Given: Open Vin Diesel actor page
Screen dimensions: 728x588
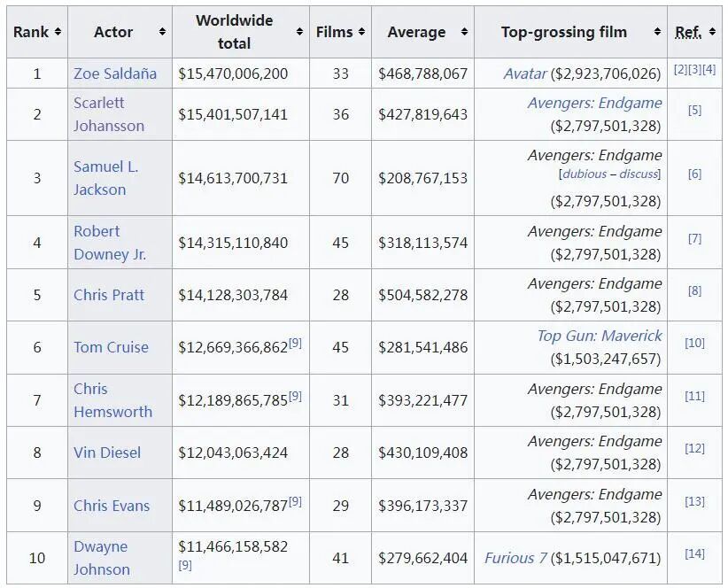Looking at the screenshot, I should tap(107, 453).
